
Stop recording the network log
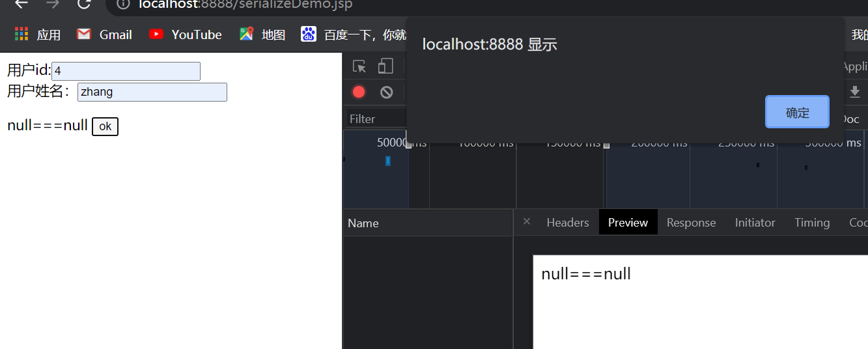359,92
